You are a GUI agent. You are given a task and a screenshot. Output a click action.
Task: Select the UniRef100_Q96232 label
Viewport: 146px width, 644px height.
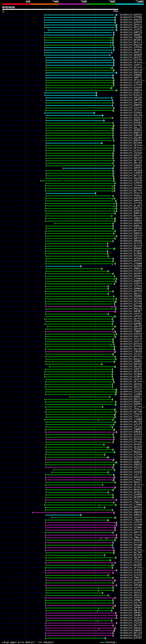pyautogui.click(x=131, y=53)
